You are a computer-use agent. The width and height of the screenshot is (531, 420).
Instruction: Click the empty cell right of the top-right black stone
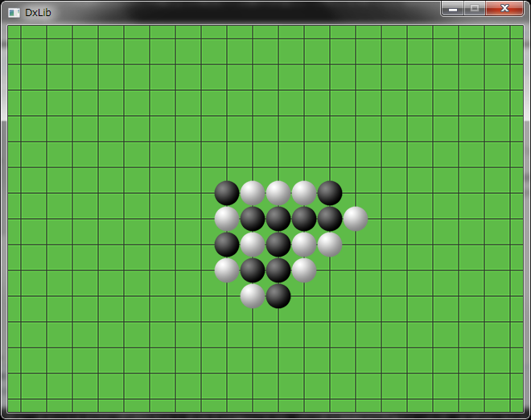coord(356,193)
